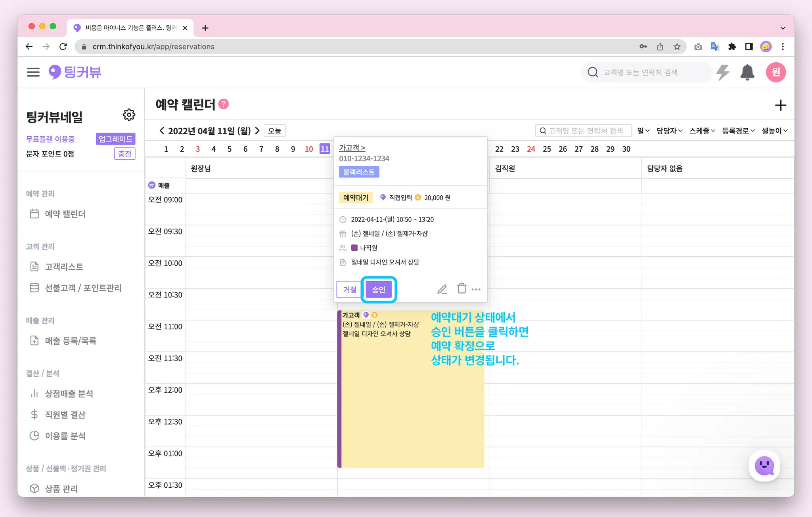
Task: Open the three-dot more options in popup
Action: point(476,290)
